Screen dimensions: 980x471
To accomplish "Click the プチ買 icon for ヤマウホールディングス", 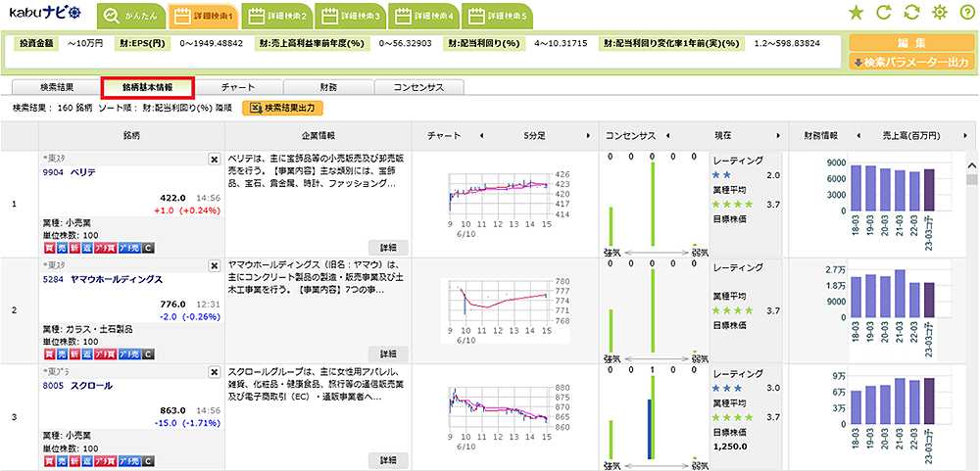I will [106, 354].
